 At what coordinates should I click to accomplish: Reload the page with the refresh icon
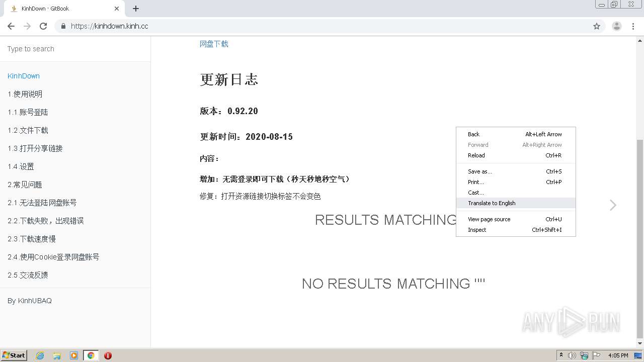click(x=43, y=26)
